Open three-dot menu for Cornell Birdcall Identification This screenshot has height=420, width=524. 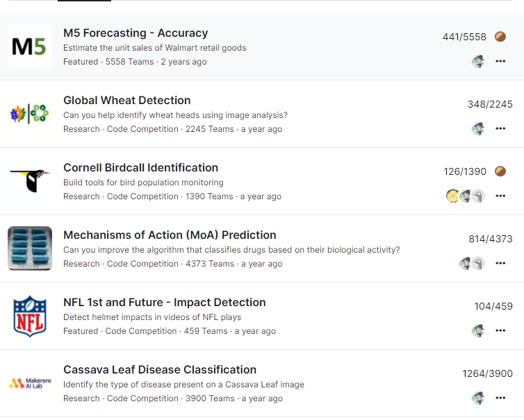(x=500, y=196)
